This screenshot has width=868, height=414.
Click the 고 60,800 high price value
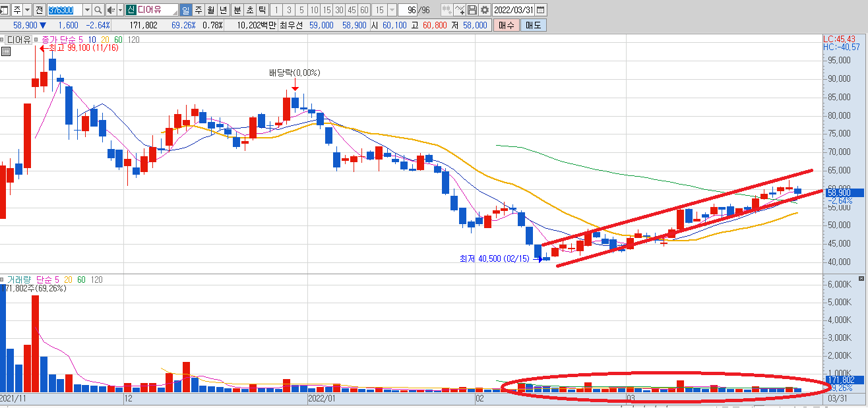(436, 25)
